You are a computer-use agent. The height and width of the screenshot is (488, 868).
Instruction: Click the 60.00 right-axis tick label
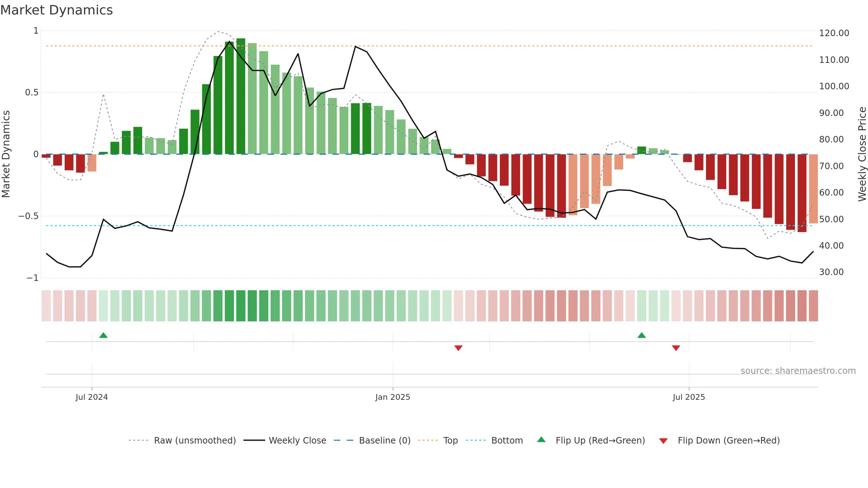pyautogui.click(x=831, y=192)
